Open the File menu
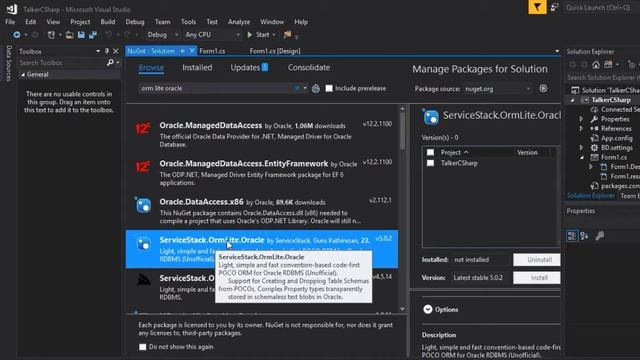640x360 pixels. point(10,22)
